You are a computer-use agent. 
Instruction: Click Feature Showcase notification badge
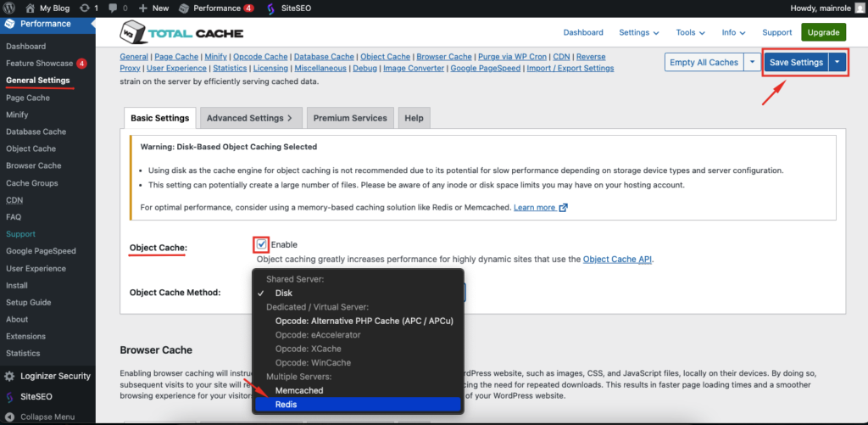click(82, 63)
